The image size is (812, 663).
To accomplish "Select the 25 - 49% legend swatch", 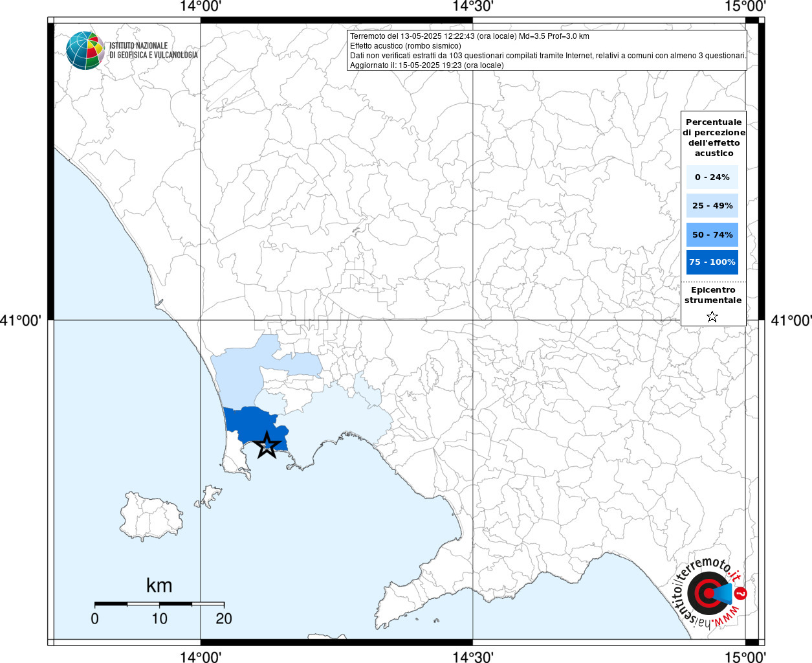I will pos(712,206).
